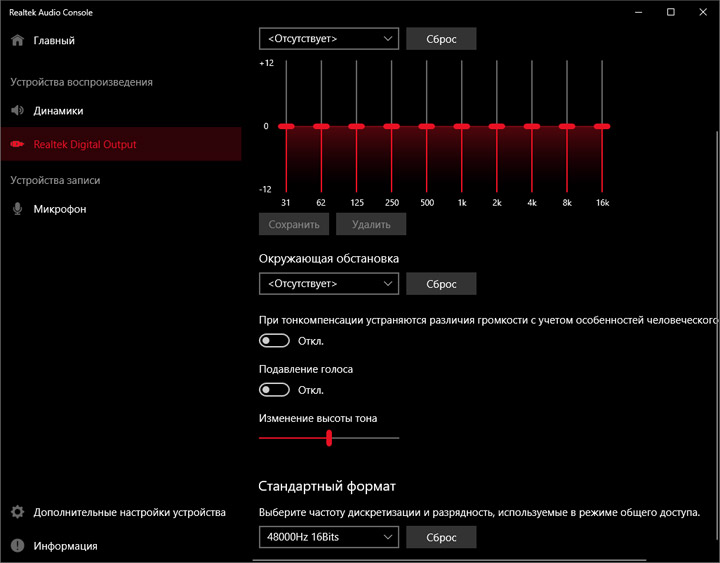Click the Сохранить equalizer button
This screenshot has height=563, width=720.
[294, 225]
